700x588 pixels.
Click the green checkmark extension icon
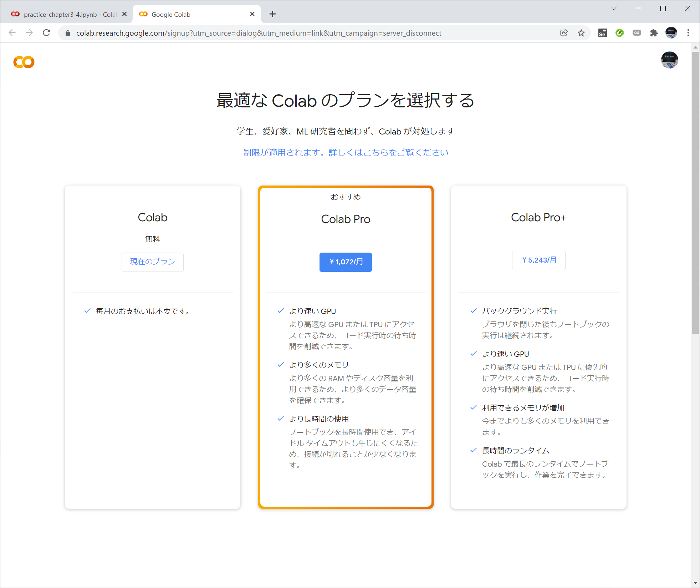click(620, 33)
